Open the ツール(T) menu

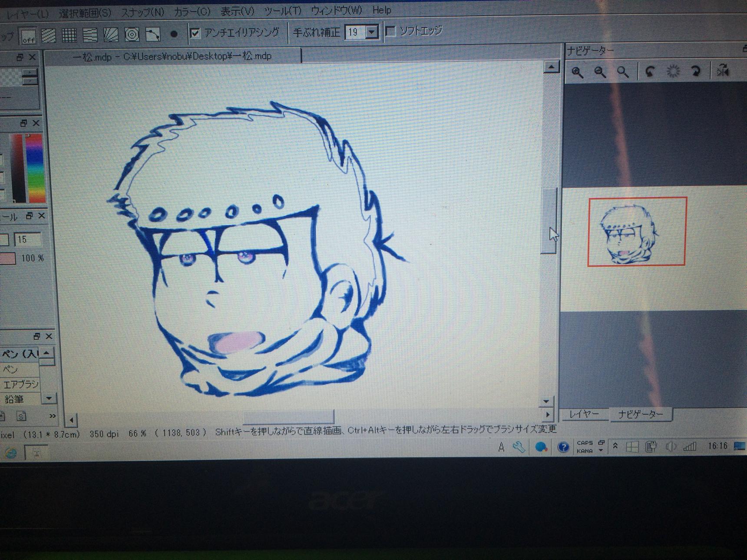(x=282, y=10)
